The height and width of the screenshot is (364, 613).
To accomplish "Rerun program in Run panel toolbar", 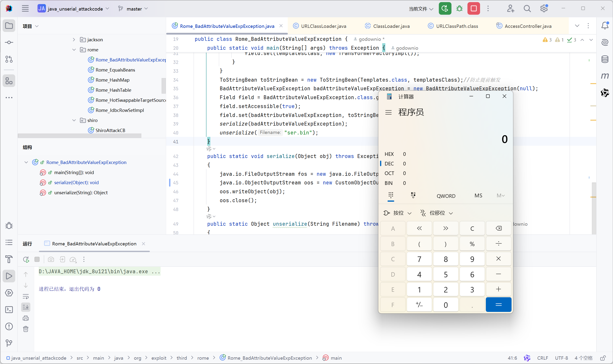I will (26, 259).
